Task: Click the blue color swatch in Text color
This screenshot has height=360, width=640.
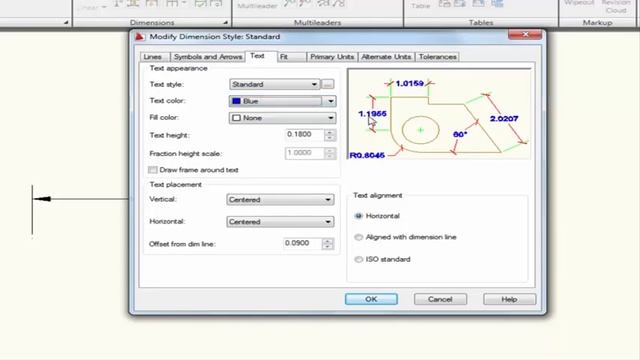Action: coord(236,101)
